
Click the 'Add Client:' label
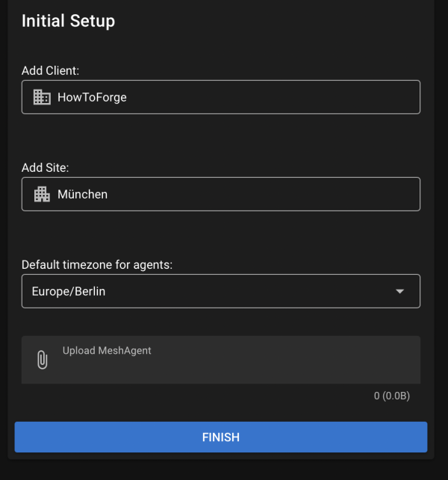[50, 70]
